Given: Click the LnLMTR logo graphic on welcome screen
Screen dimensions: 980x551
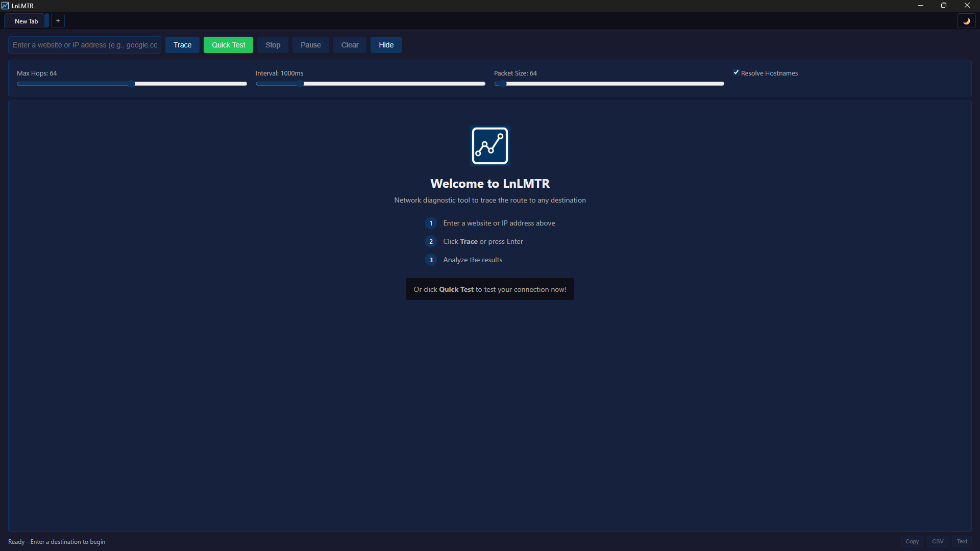Looking at the screenshot, I should (x=489, y=145).
